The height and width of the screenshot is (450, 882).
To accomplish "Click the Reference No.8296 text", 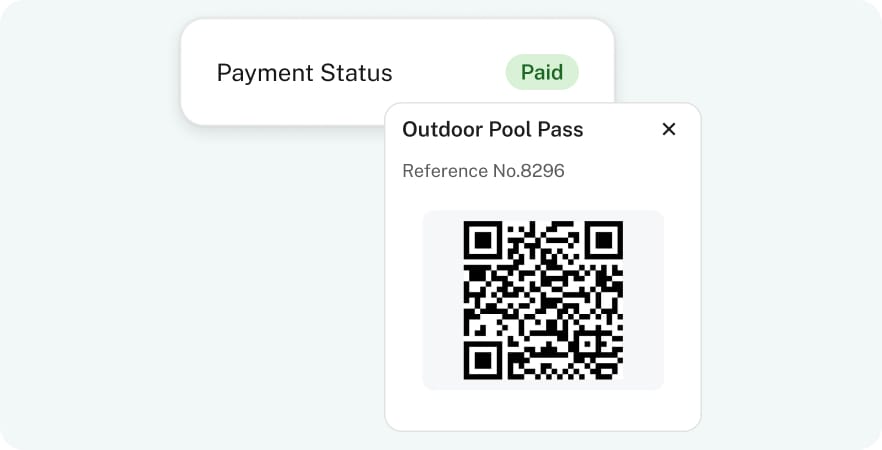I will pos(483,171).
